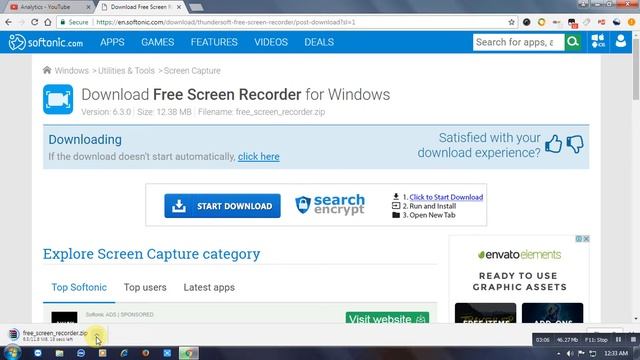
Task: Click the home icon in the breadcrumb
Action: [x=47, y=70]
